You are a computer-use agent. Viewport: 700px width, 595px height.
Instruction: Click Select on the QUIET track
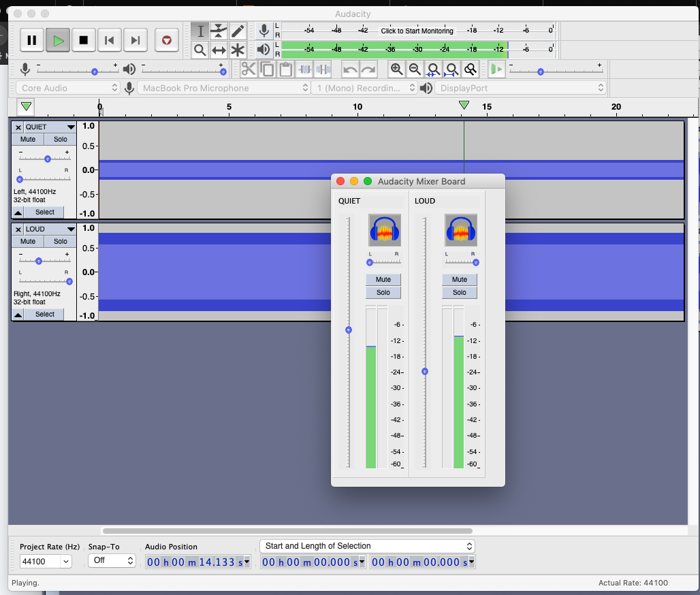point(44,212)
